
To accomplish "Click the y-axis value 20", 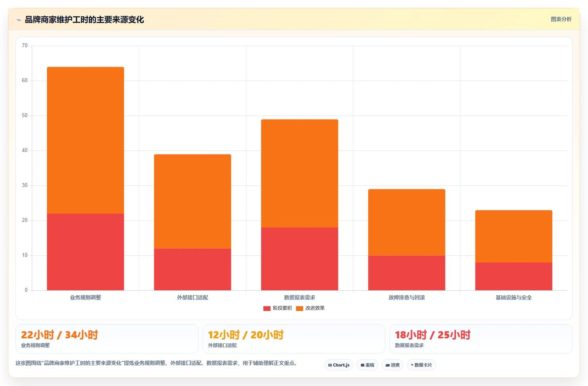I will (x=25, y=220).
